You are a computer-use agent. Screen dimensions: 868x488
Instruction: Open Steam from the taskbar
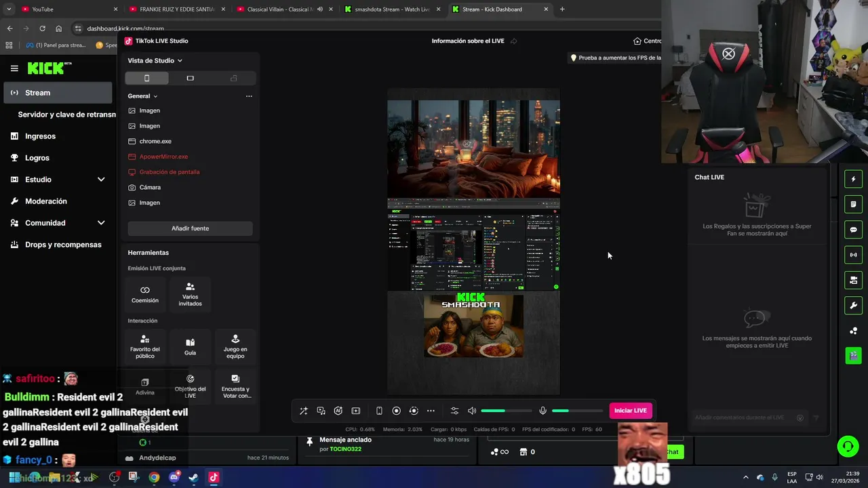click(194, 477)
